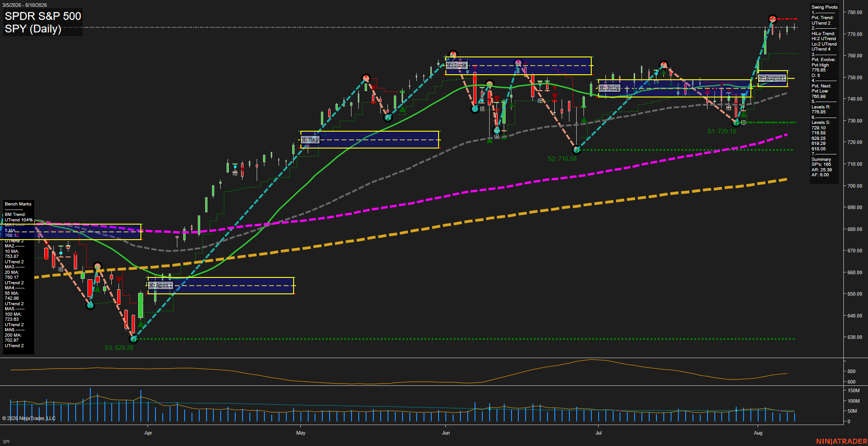The height and width of the screenshot is (446, 868).
Task: Select the pivot high marker with red dotted line
Action: click(x=772, y=19)
